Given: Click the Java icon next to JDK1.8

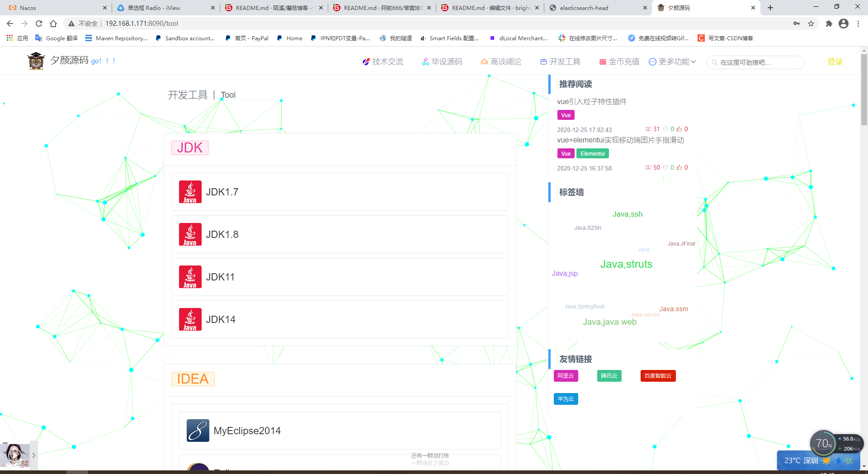Looking at the screenshot, I should click(x=190, y=234).
